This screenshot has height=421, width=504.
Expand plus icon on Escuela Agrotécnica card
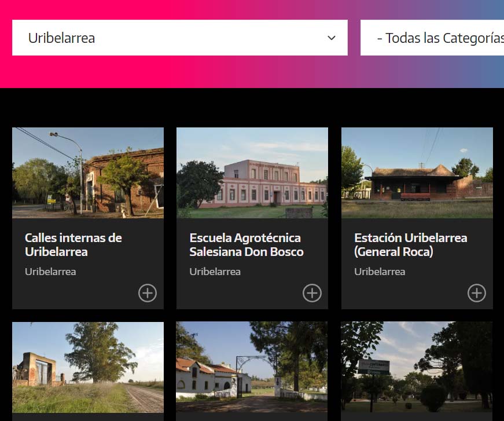(312, 293)
